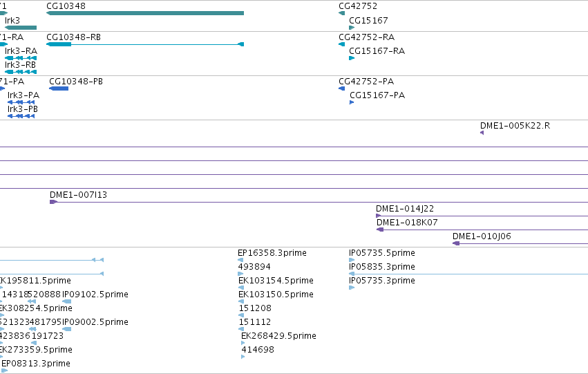Select the CG42752 gene arrow
588x374 pixels.
coord(341,13)
